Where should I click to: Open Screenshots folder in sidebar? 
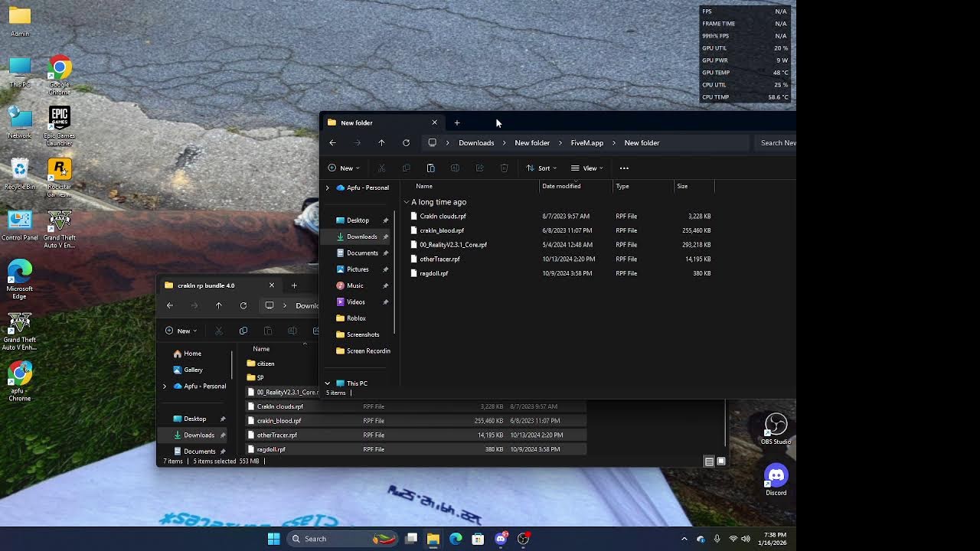(362, 334)
